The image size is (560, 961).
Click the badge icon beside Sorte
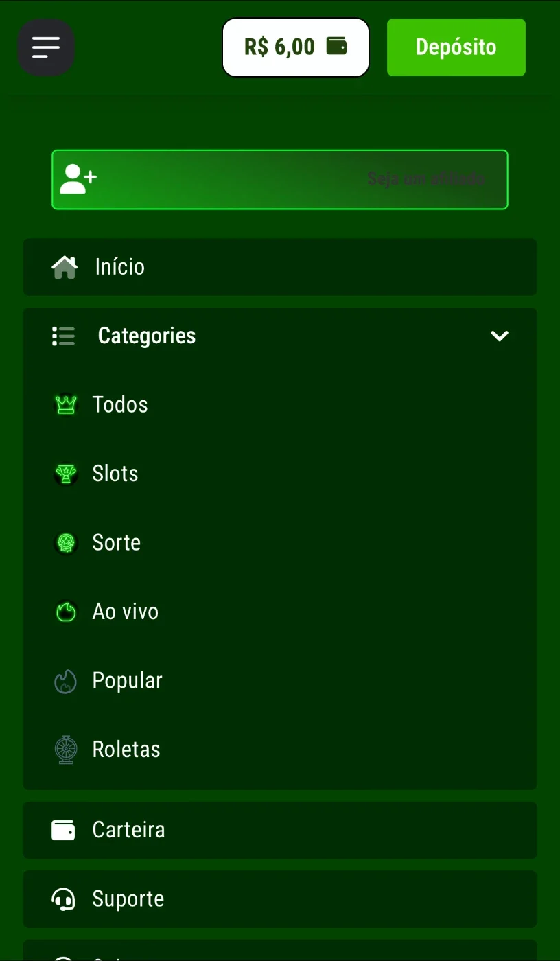pos(66,543)
